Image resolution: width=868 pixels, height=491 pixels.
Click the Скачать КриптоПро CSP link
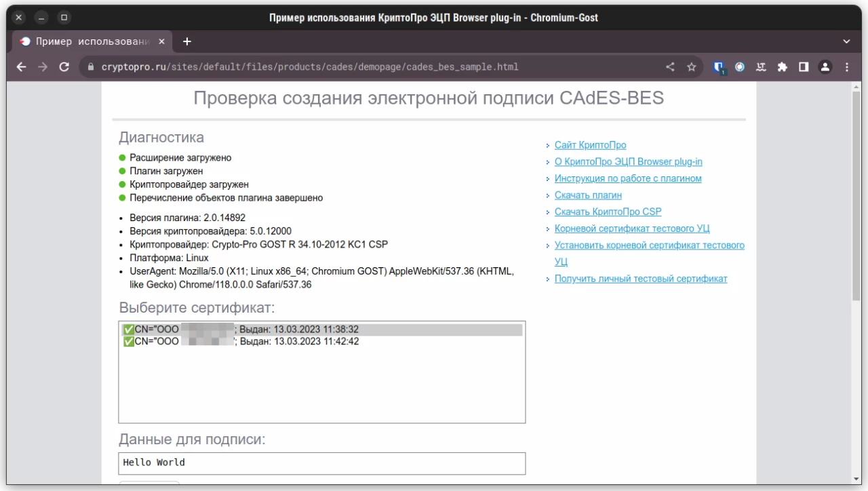coord(608,212)
